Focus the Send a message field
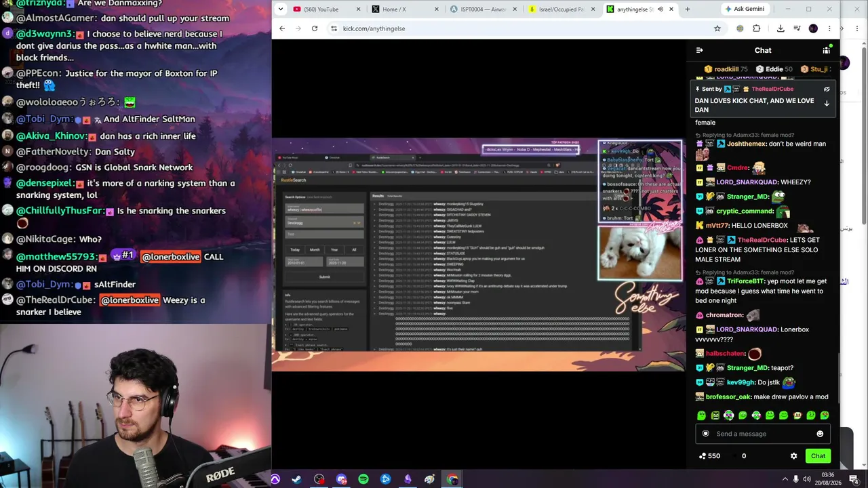Image resolution: width=868 pixels, height=488 pixels. click(x=763, y=434)
